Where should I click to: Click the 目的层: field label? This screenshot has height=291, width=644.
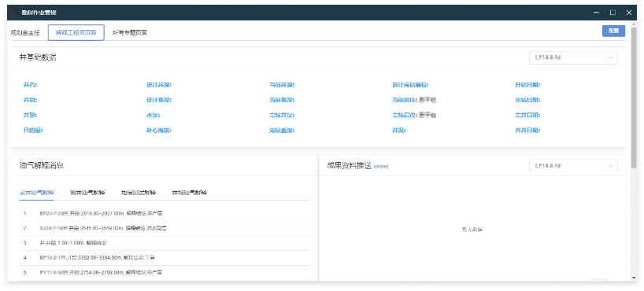(33, 131)
